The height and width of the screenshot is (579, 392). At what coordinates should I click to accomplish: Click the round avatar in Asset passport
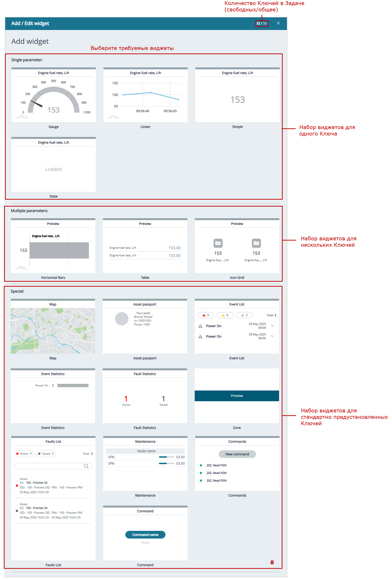[122, 319]
